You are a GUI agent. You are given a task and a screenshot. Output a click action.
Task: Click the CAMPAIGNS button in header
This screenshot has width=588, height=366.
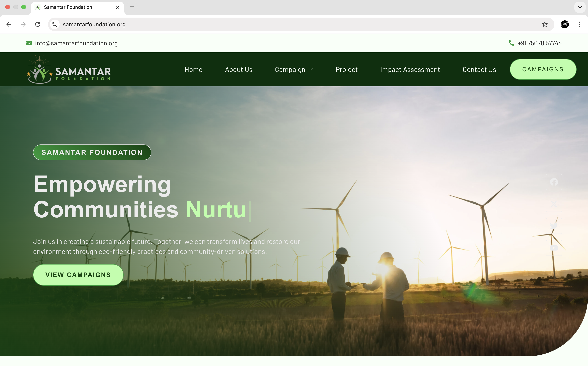point(543,69)
